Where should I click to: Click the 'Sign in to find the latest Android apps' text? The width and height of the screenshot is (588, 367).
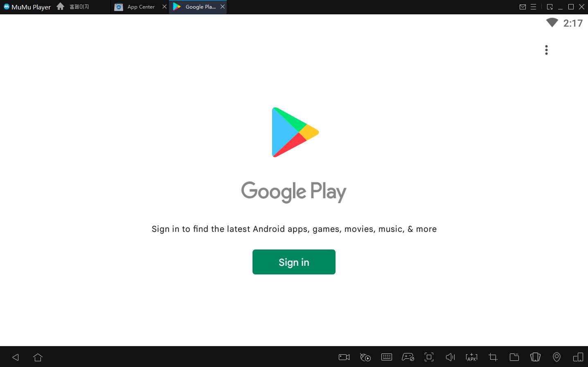click(294, 229)
